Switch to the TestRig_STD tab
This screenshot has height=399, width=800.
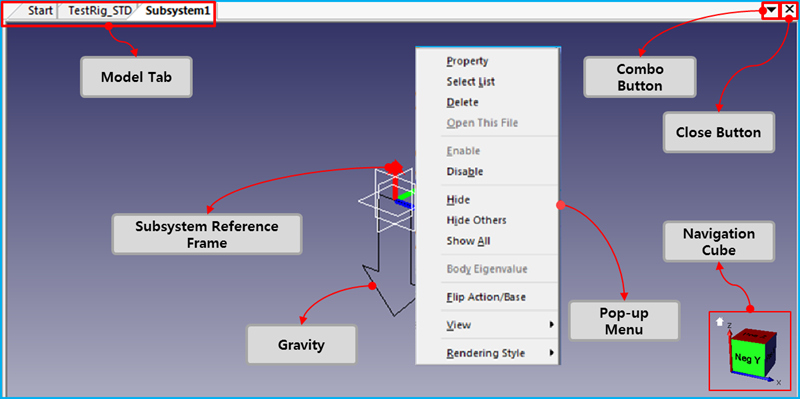[x=99, y=11]
